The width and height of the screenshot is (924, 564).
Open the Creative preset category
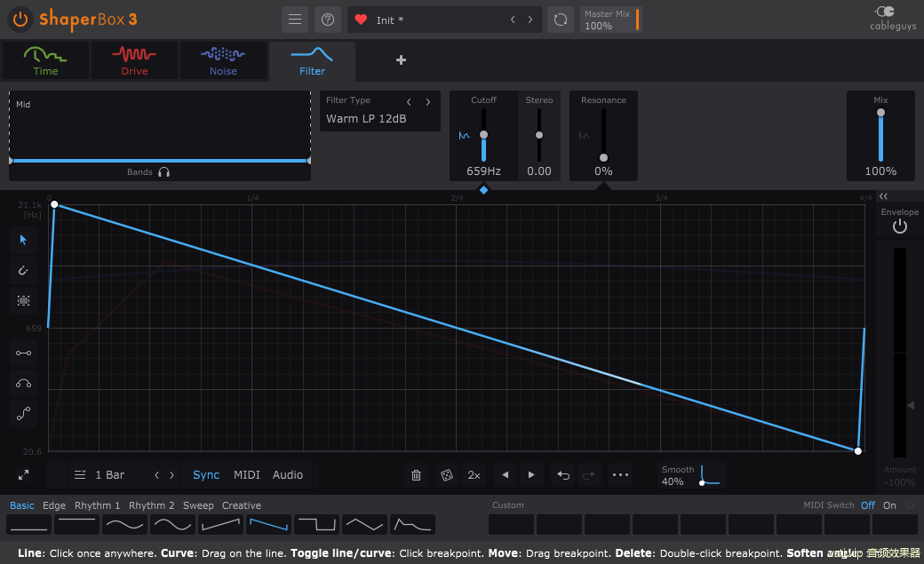[241, 505]
